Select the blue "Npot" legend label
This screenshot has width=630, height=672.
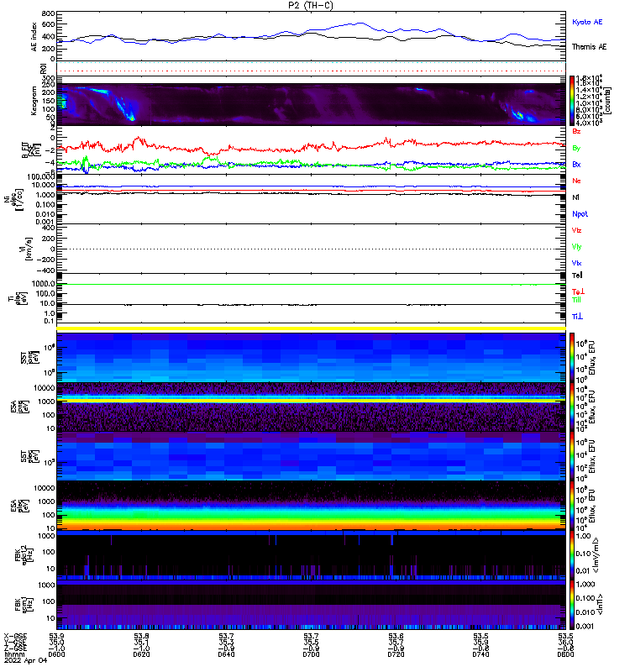click(x=580, y=214)
